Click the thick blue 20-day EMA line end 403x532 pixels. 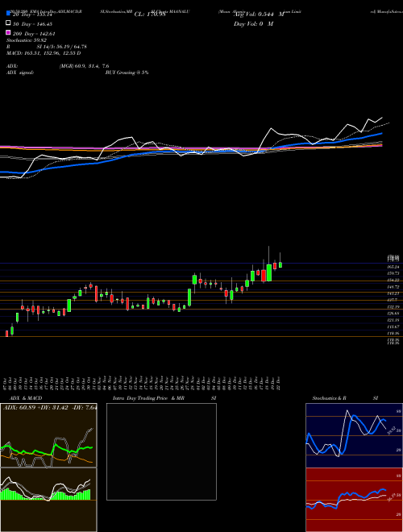[x=381, y=134]
